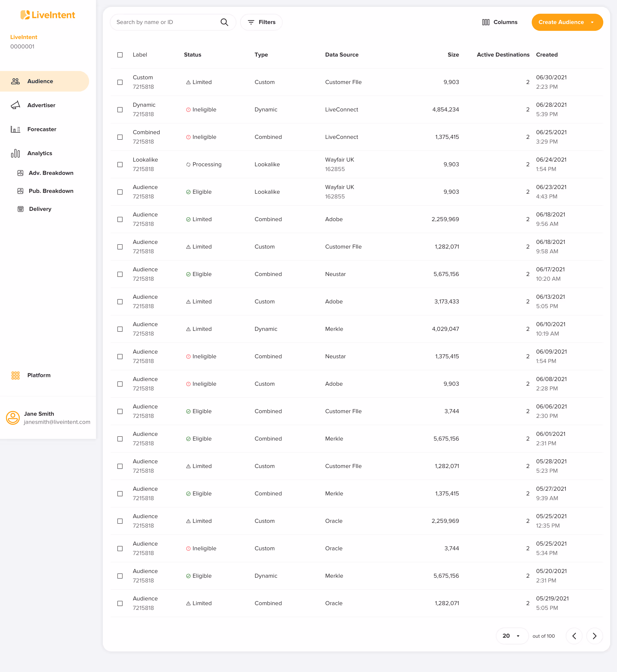Check the 06/23/2021 Eligible row checkbox
This screenshot has height=672, width=617.
tap(120, 192)
